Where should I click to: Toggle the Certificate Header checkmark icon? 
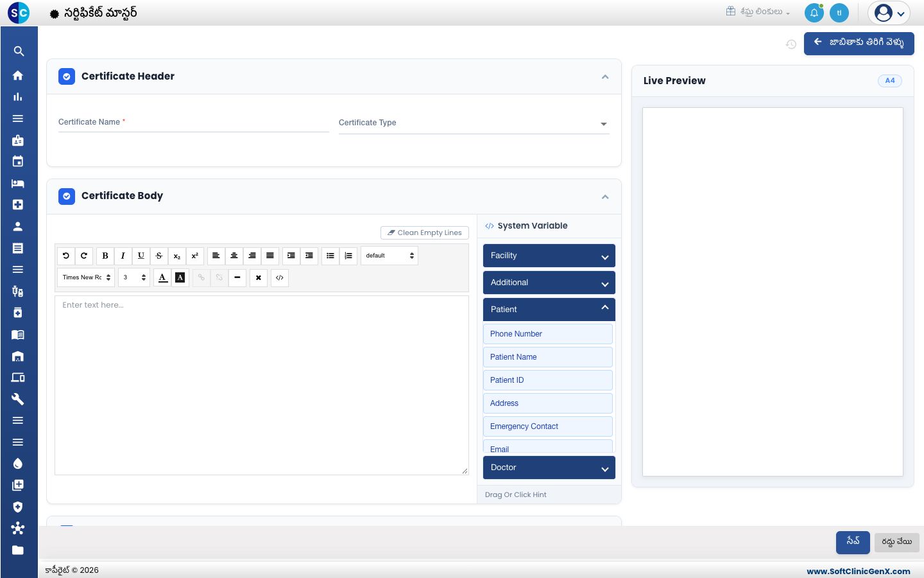67,76
